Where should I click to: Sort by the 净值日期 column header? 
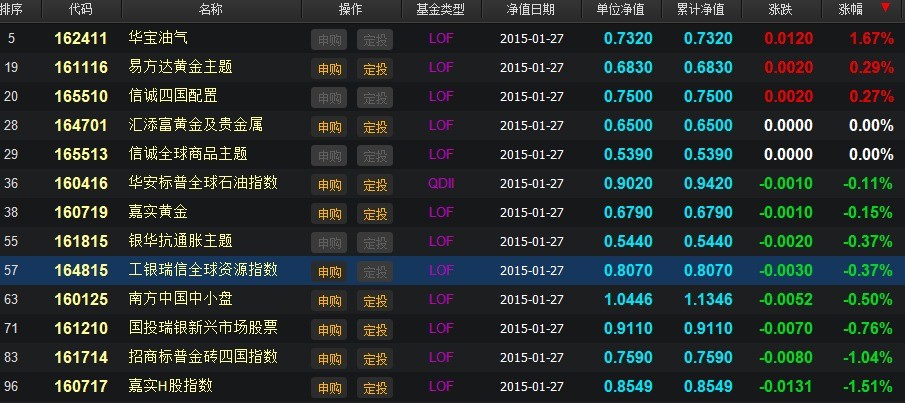coord(530,9)
